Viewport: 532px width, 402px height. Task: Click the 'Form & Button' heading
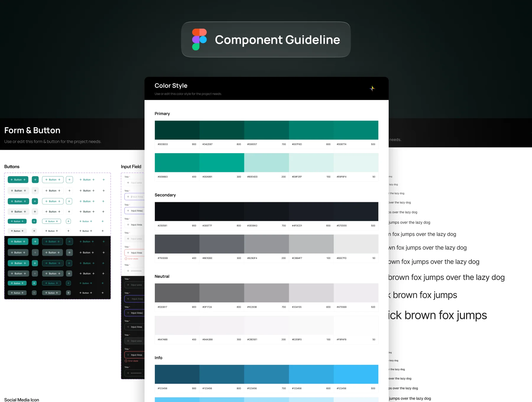(32, 130)
